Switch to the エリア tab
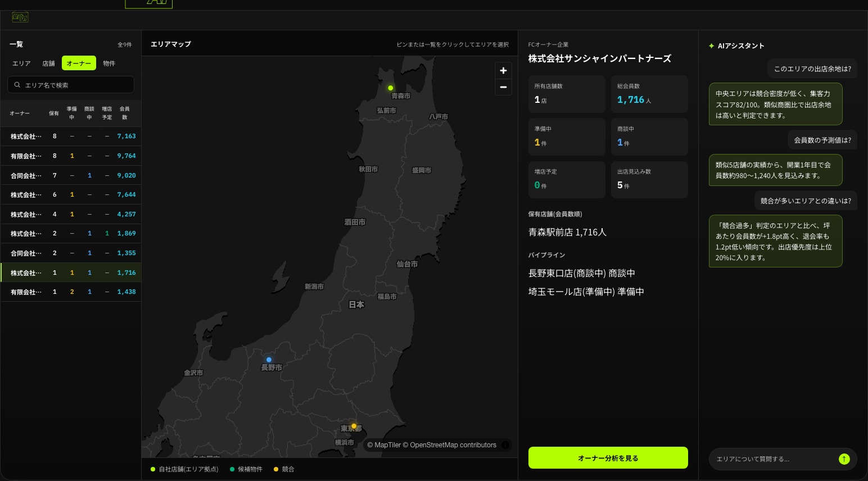868x481 pixels. tap(21, 63)
